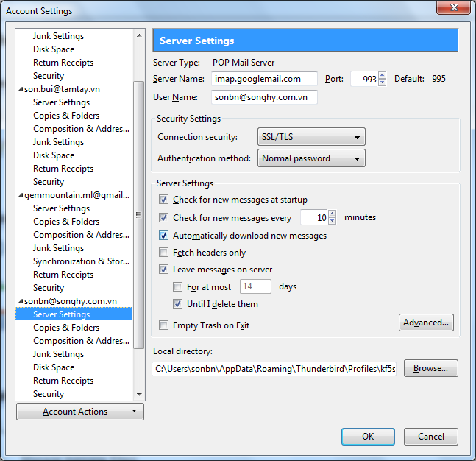
Task: Click the Server Name input field
Action: 264,79
